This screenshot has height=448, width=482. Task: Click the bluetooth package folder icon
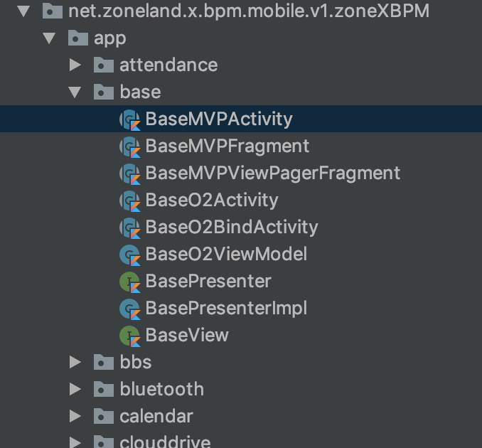(x=104, y=389)
